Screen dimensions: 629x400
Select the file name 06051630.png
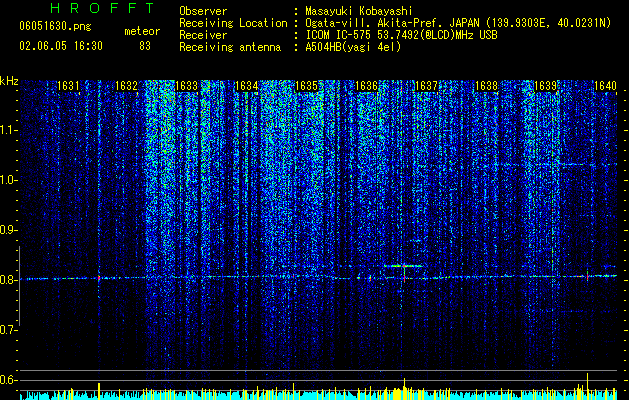pyautogui.click(x=55, y=26)
